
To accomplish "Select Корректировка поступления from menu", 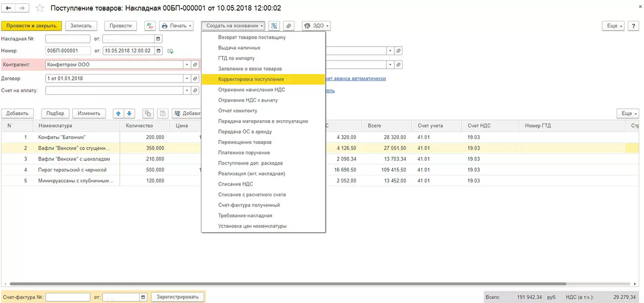I will tap(251, 79).
